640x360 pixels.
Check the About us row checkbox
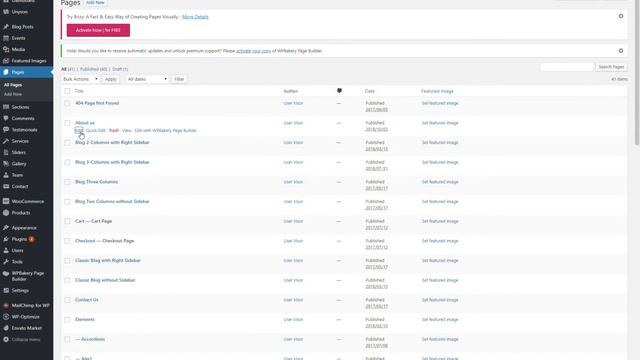click(x=67, y=123)
